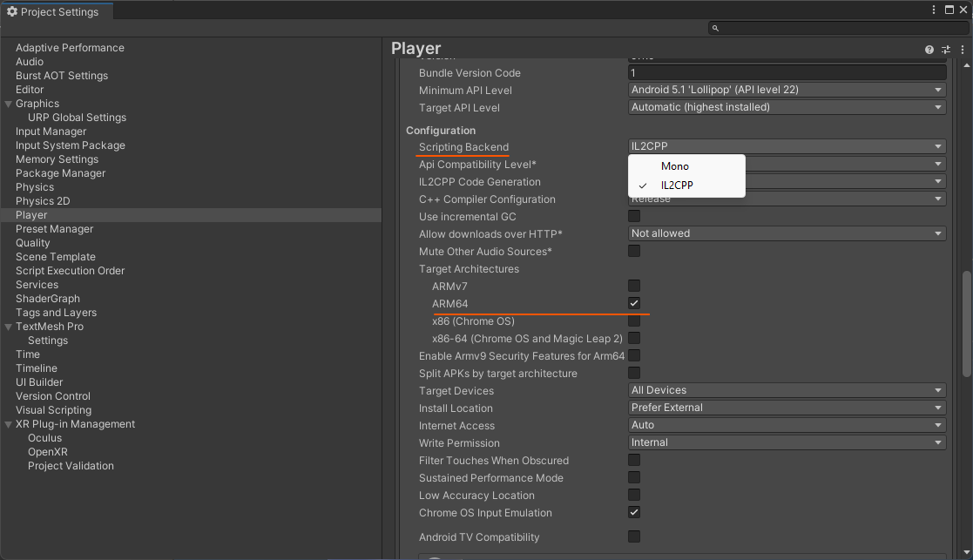Screen dimensions: 973x560
Task: Select the Project Settings tab
Action: click(57, 12)
